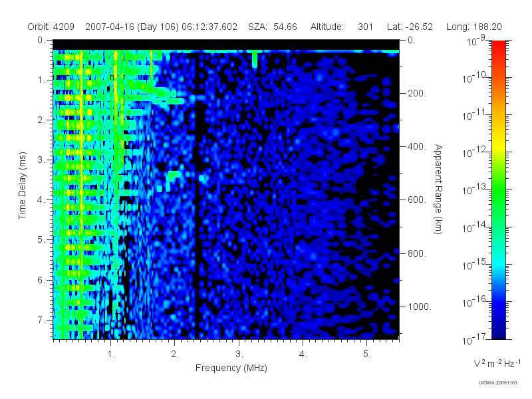
Task: Click the 'Long: 188.20' text
Action: pos(473,27)
